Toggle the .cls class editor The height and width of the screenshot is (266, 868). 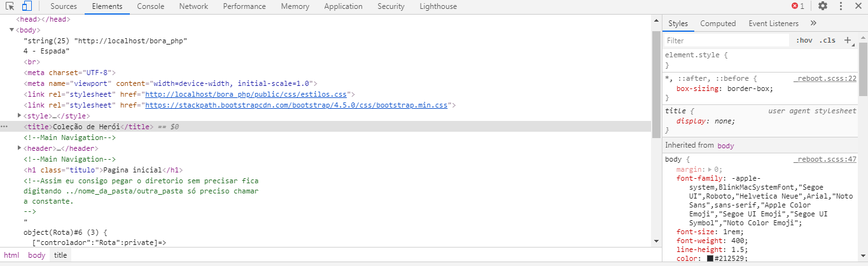(x=827, y=40)
